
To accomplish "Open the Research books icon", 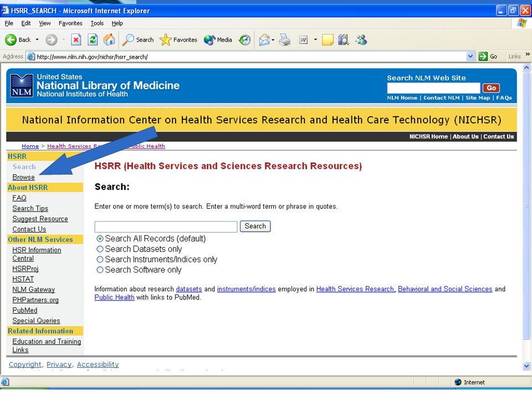I will 344,40.
